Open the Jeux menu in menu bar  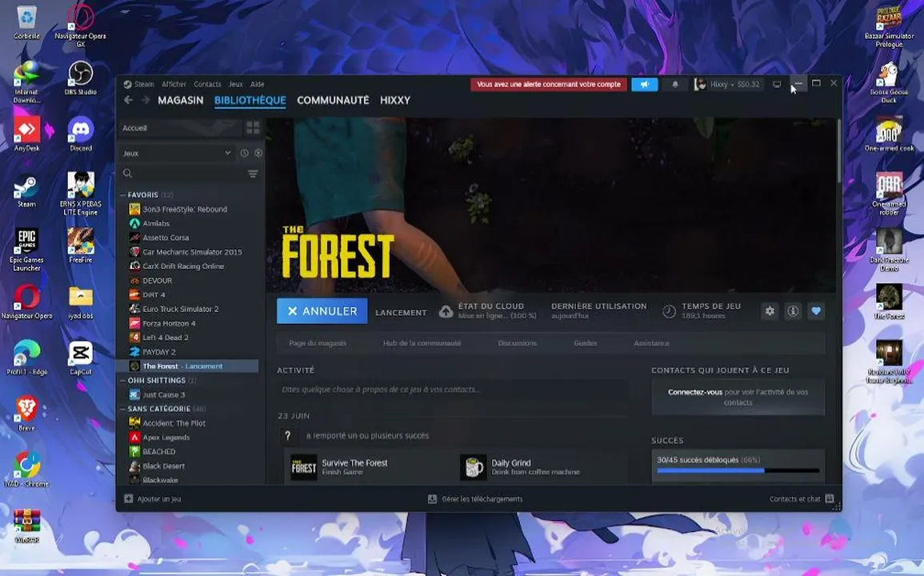[236, 84]
